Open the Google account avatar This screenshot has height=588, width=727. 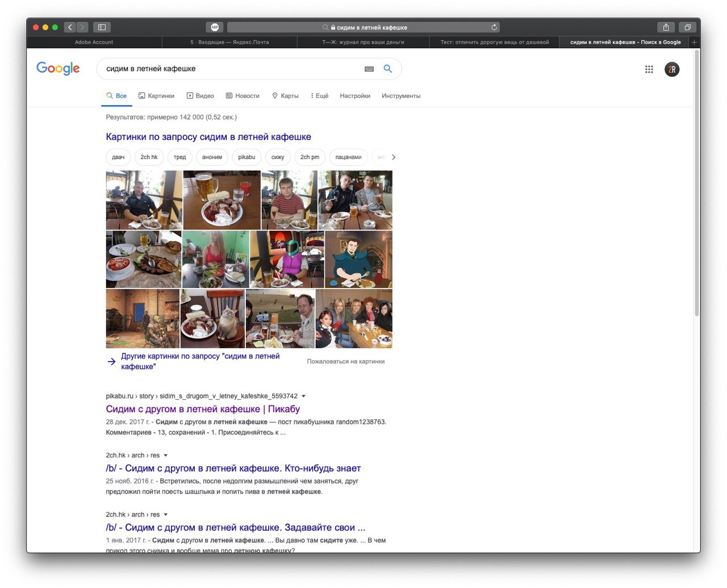672,69
